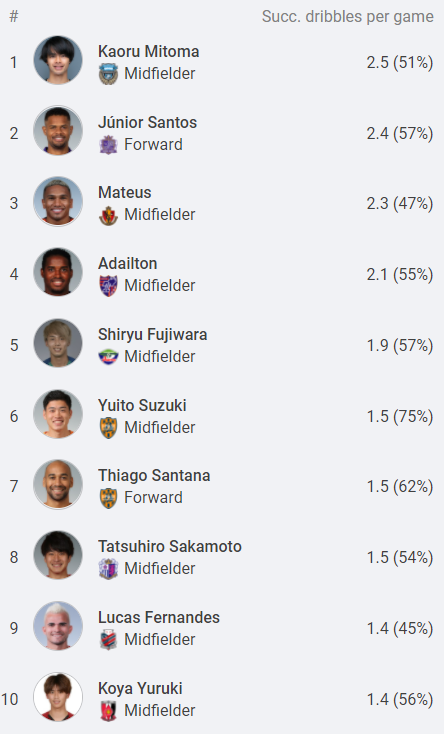Click Yuito Suzuki's 1.5 (75%) value
The image size is (444, 734).
400,416
